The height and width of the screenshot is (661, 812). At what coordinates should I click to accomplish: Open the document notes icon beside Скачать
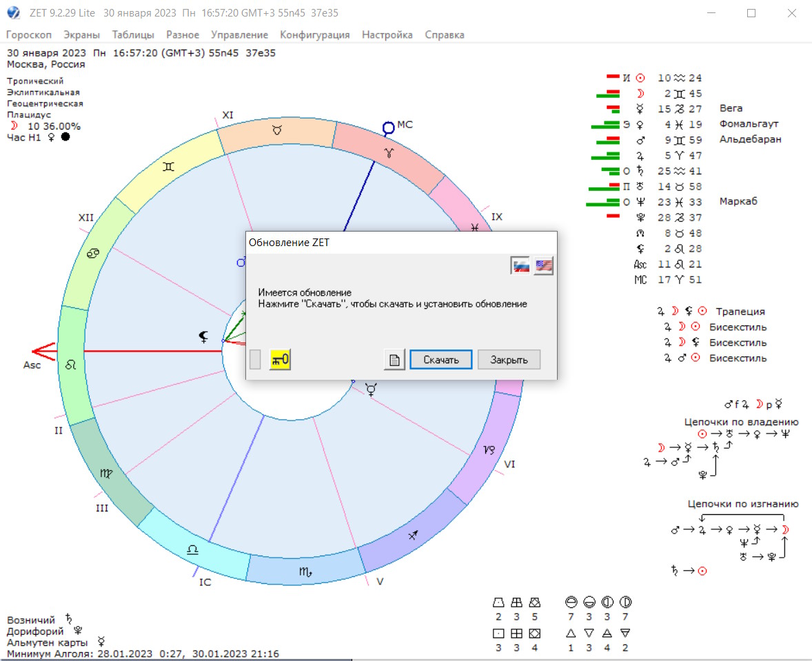(x=394, y=360)
